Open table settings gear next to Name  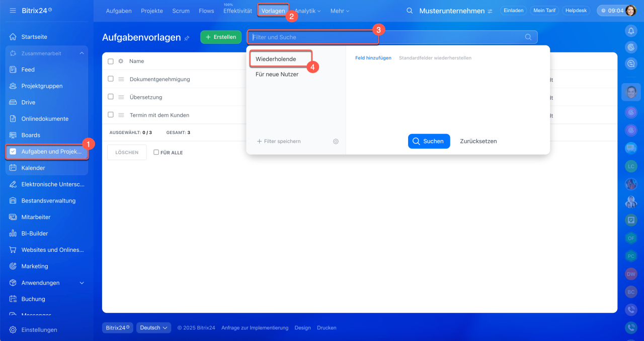click(x=121, y=61)
